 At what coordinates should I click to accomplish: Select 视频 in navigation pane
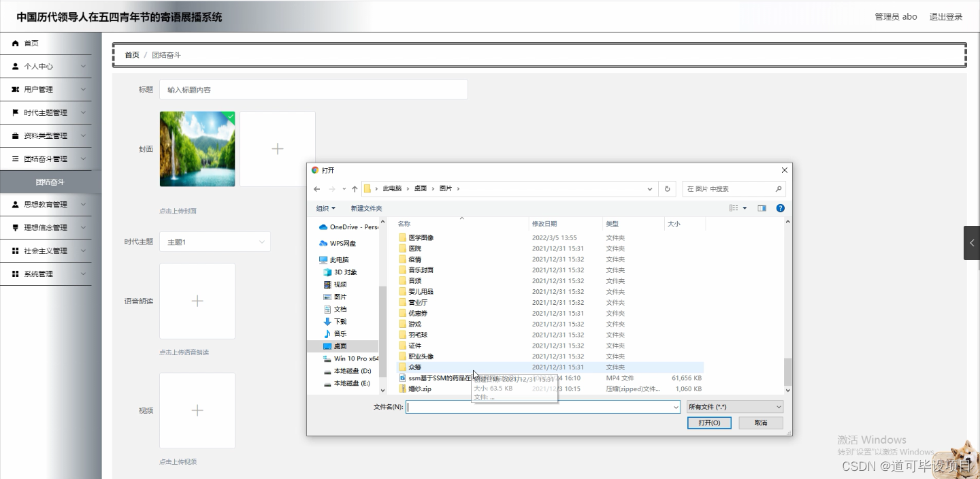pyautogui.click(x=335, y=284)
